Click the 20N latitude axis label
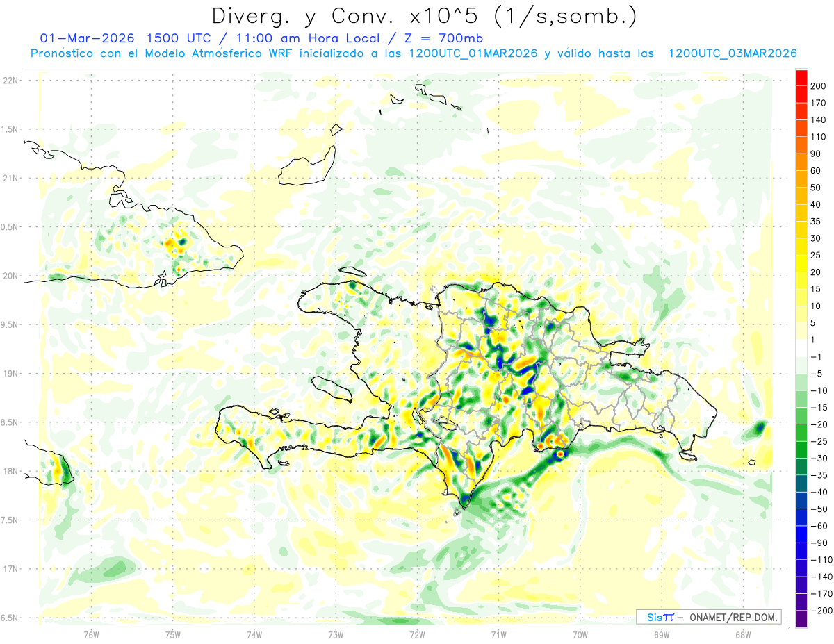 click(10, 276)
